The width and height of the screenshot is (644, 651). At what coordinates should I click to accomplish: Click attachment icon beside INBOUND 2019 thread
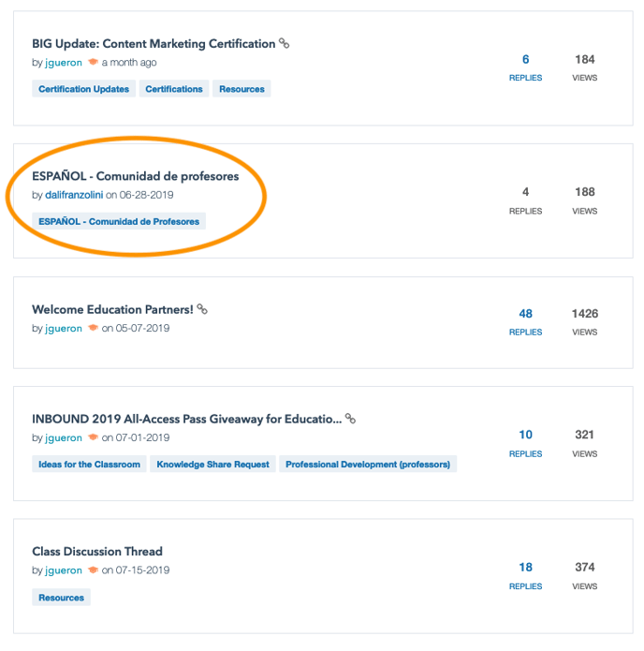[x=350, y=419]
